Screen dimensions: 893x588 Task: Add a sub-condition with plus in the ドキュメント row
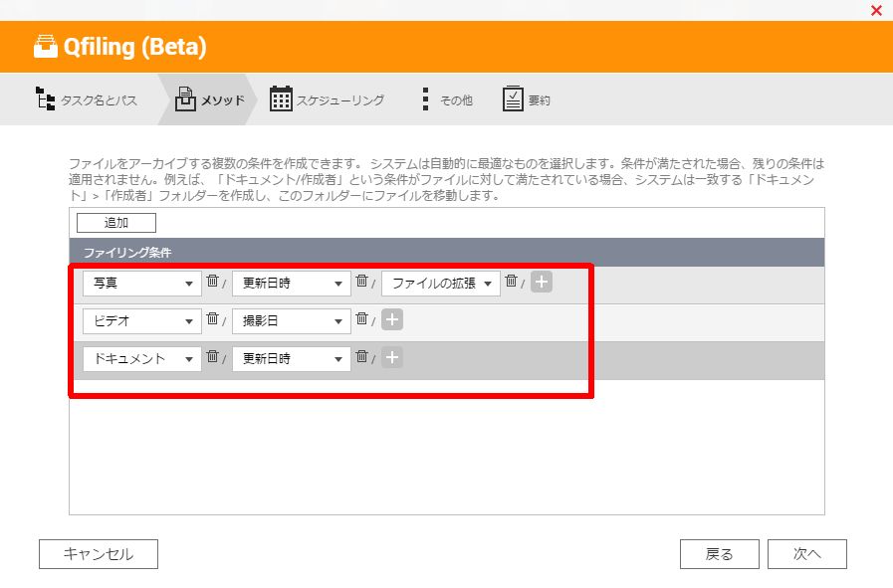pyautogui.click(x=392, y=357)
